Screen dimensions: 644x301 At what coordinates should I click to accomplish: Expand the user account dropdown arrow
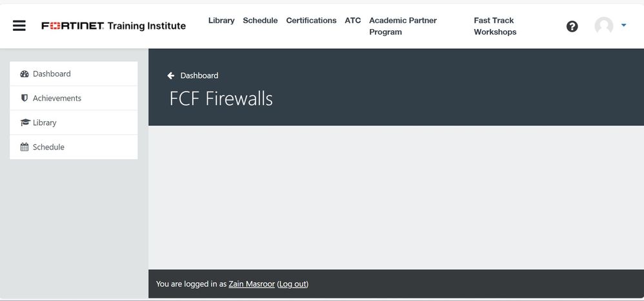click(x=623, y=26)
